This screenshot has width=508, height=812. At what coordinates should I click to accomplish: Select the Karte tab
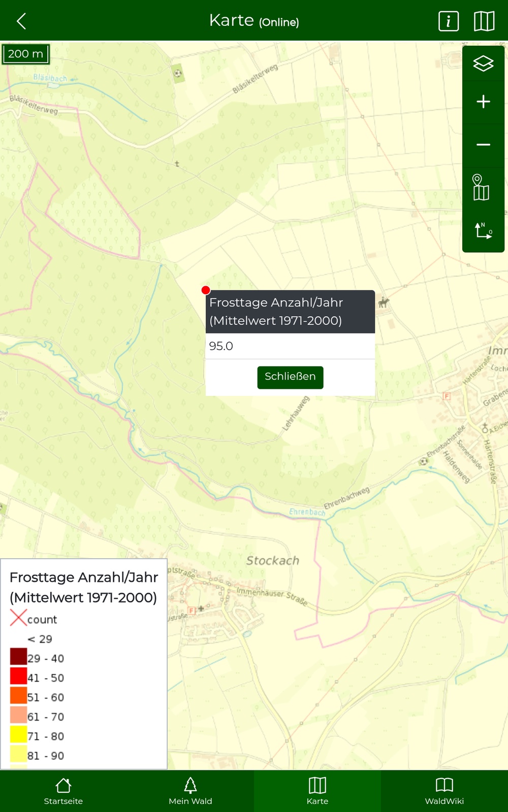pos(317,791)
